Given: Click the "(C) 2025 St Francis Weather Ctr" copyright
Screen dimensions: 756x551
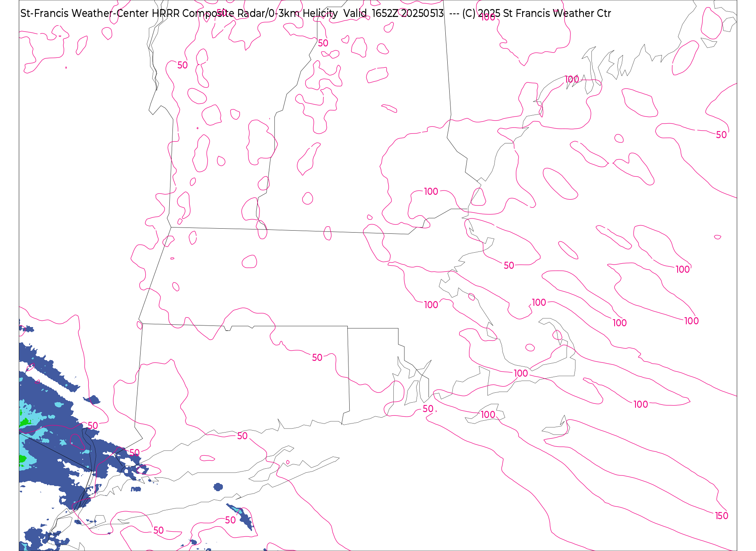Looking at the screenshot, I should (537, 13).
